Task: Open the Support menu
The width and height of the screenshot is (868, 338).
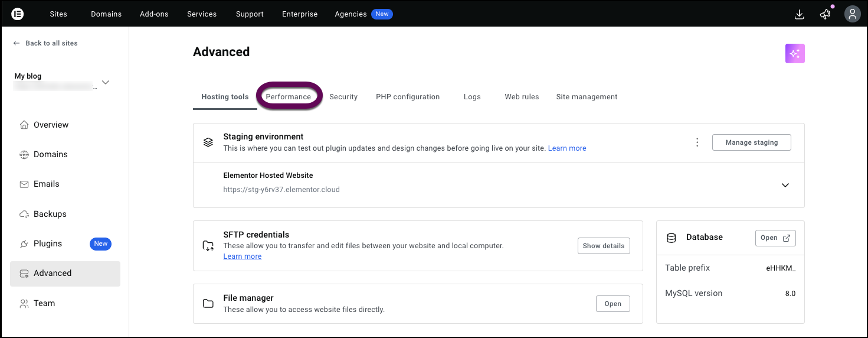Action: coord(250,14)
